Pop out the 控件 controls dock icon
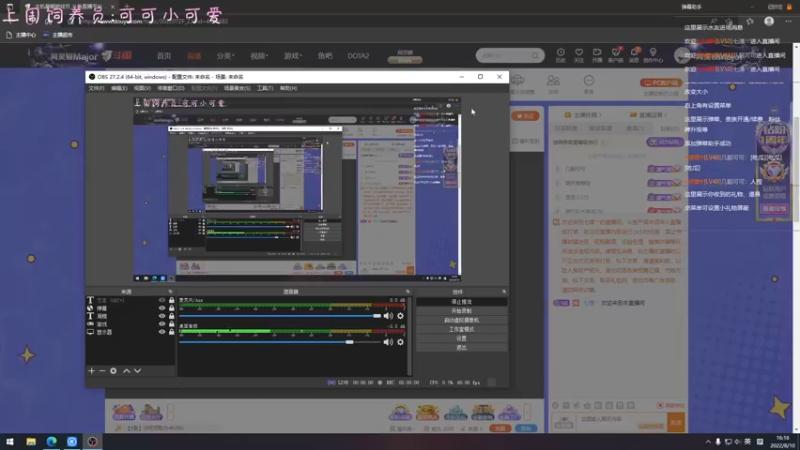 (x=504, y=292)
